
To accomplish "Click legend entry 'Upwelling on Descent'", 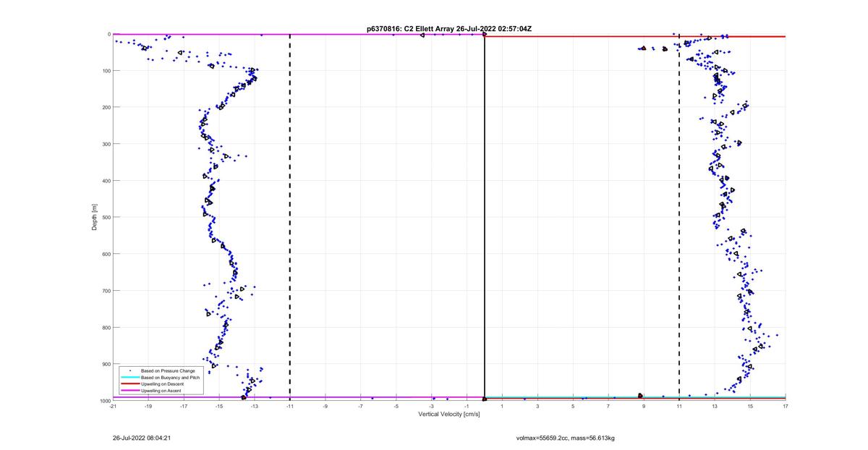I will (161, 383).
